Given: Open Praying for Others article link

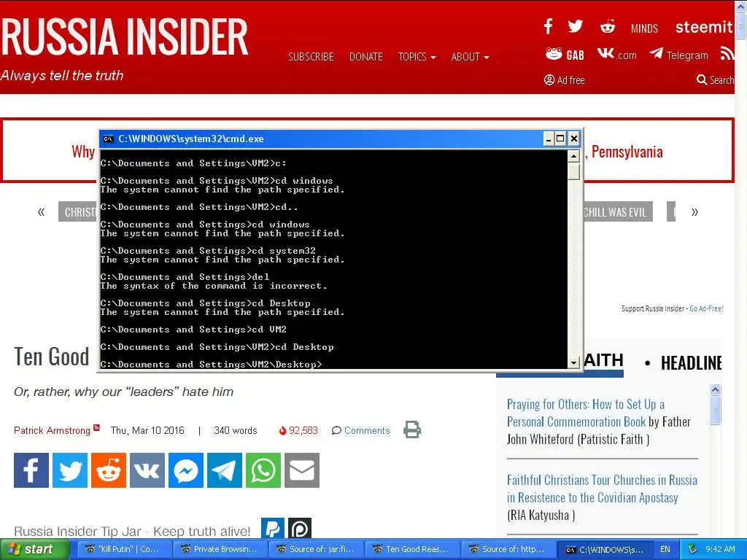Looking at the screenshot, I should 586,413.
